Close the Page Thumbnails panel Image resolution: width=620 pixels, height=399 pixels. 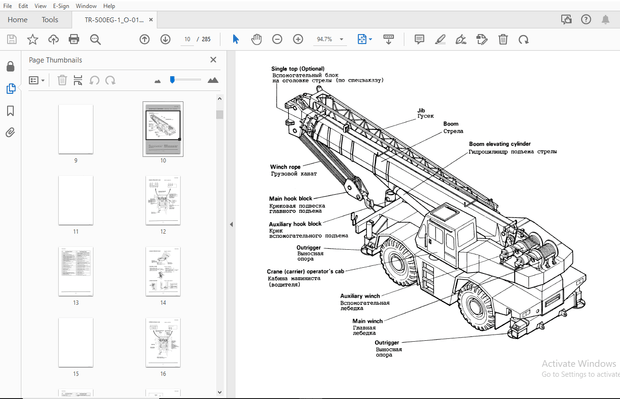tap(213, 60)
